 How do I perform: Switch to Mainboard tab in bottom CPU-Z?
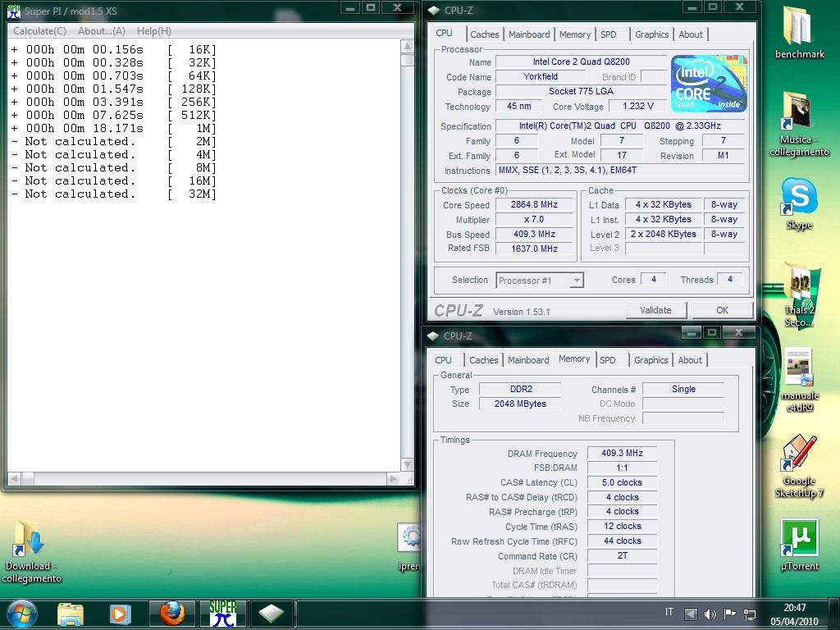point(528,360)
